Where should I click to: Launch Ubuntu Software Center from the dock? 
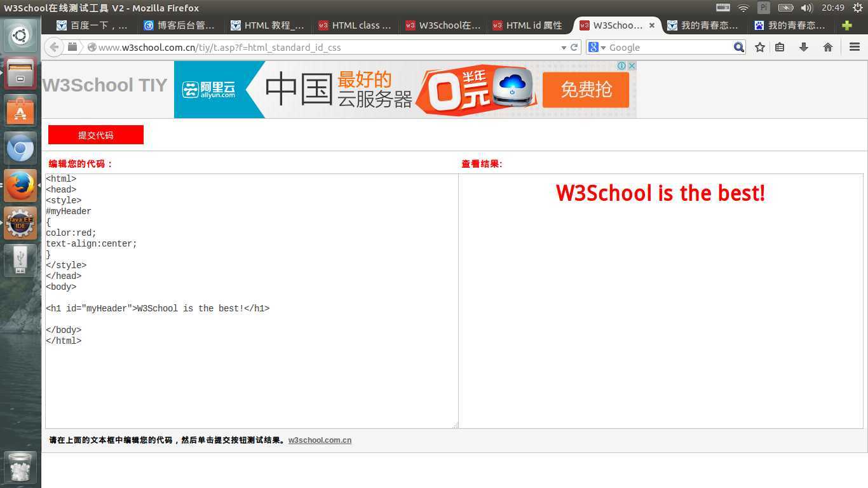pyautogui.click(x=20, y=111)
